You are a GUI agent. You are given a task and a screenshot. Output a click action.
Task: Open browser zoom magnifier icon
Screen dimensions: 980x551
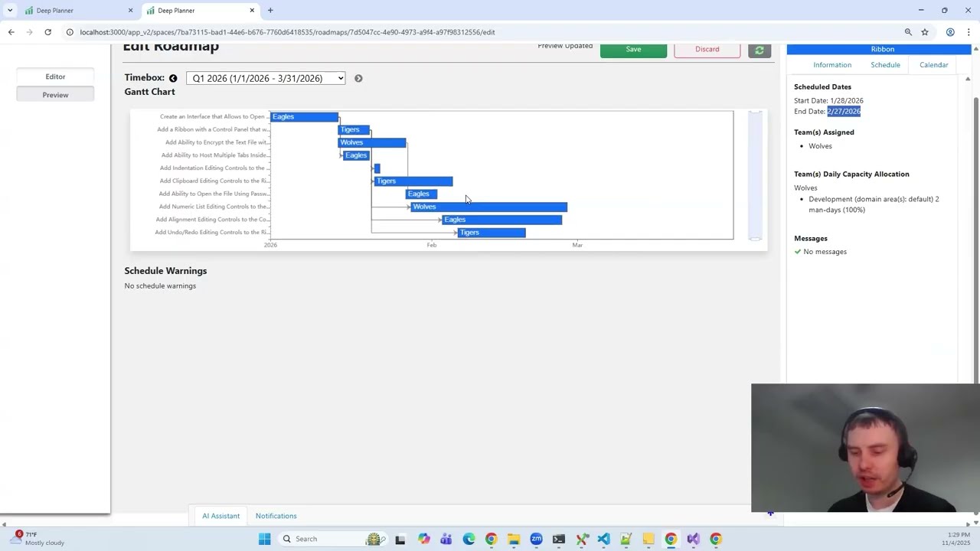pyautogui.click(x=908, y=32)
